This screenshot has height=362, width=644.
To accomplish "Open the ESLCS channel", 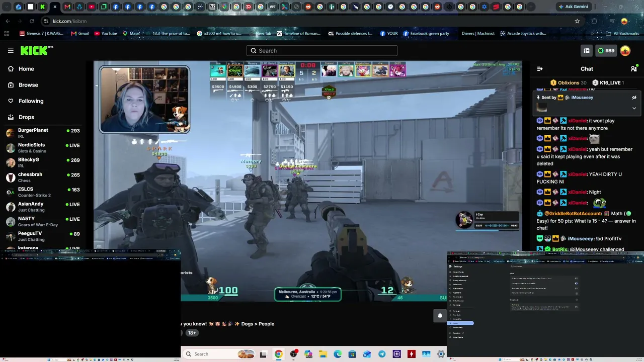I will click(43, 192).
